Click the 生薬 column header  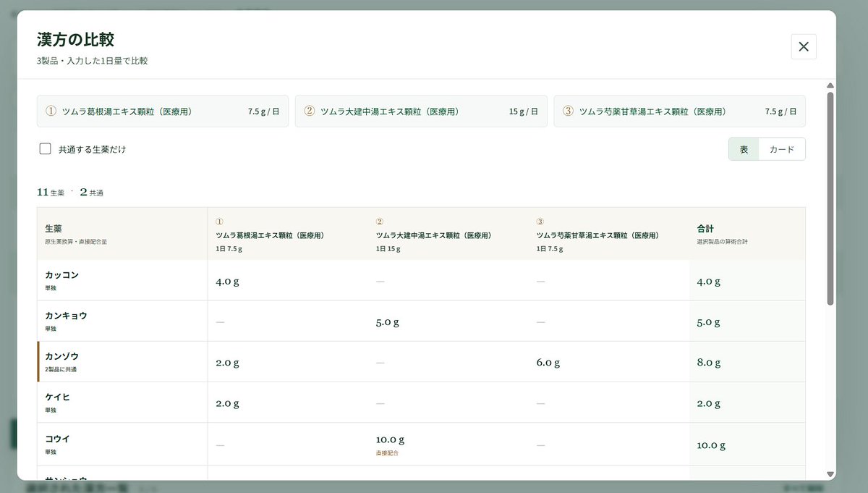coord(122,234)
